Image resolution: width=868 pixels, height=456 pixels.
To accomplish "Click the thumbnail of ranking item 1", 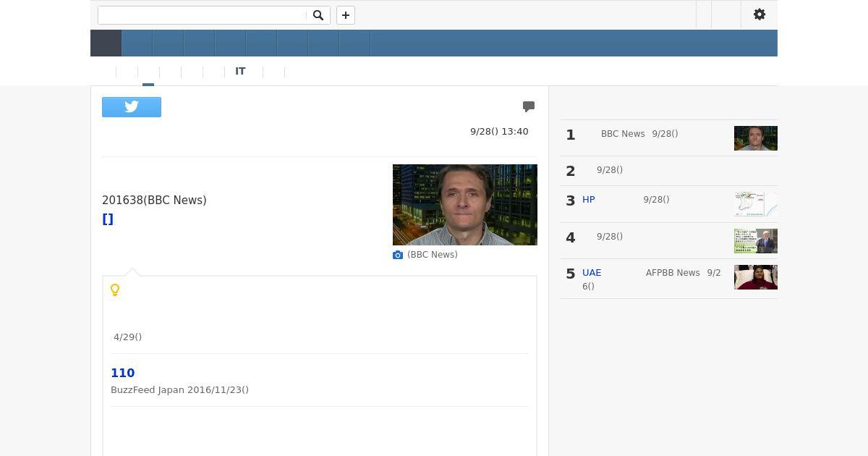I will 756,138.
